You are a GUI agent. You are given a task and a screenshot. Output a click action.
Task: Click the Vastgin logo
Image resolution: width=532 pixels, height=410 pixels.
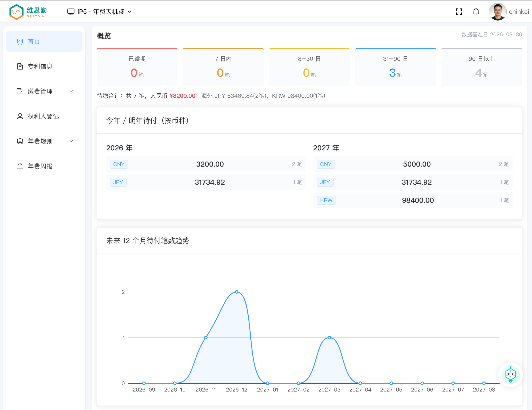[28, 12]
